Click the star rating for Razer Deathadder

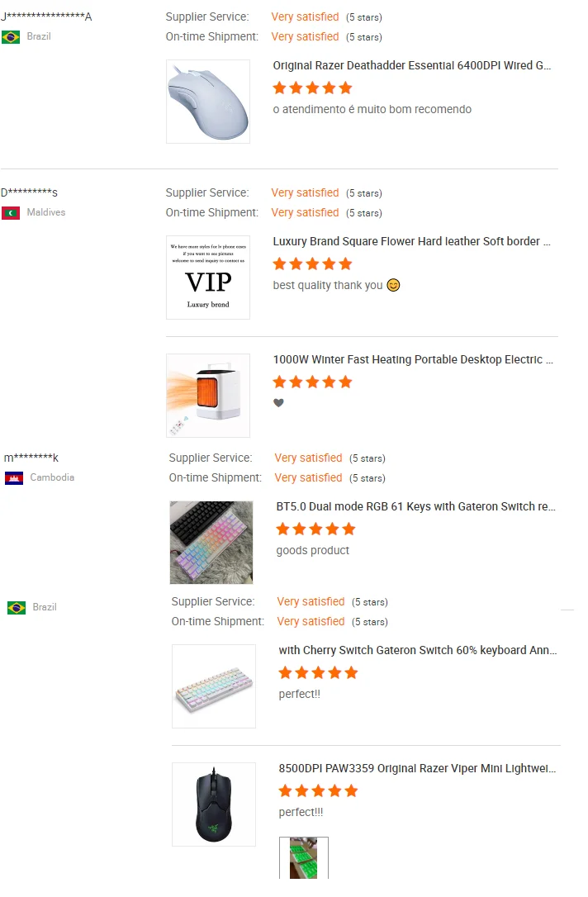pos(312,88)
